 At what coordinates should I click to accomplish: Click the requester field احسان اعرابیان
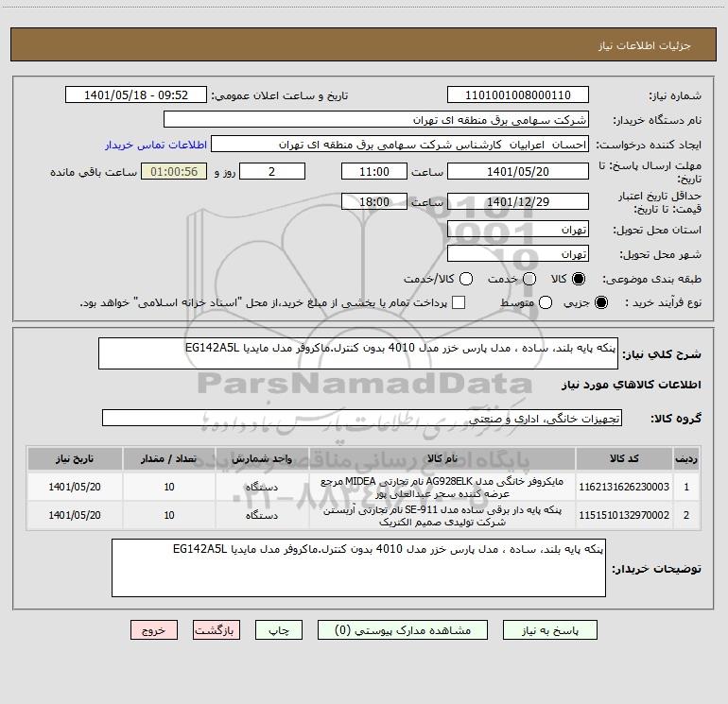pos(400,145)
